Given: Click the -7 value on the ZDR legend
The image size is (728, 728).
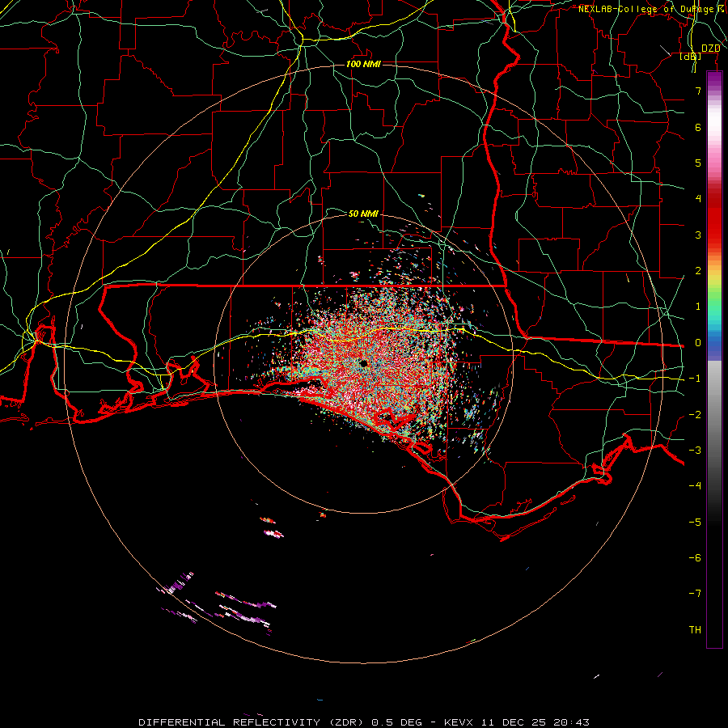Looking at the screenshot, I should [695, 594].
